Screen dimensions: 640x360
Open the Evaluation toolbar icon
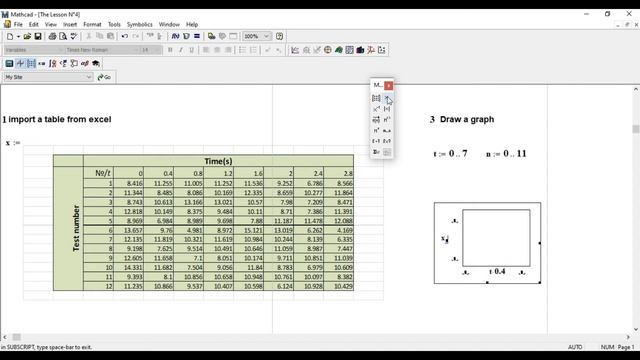click(x=42, y=63)
